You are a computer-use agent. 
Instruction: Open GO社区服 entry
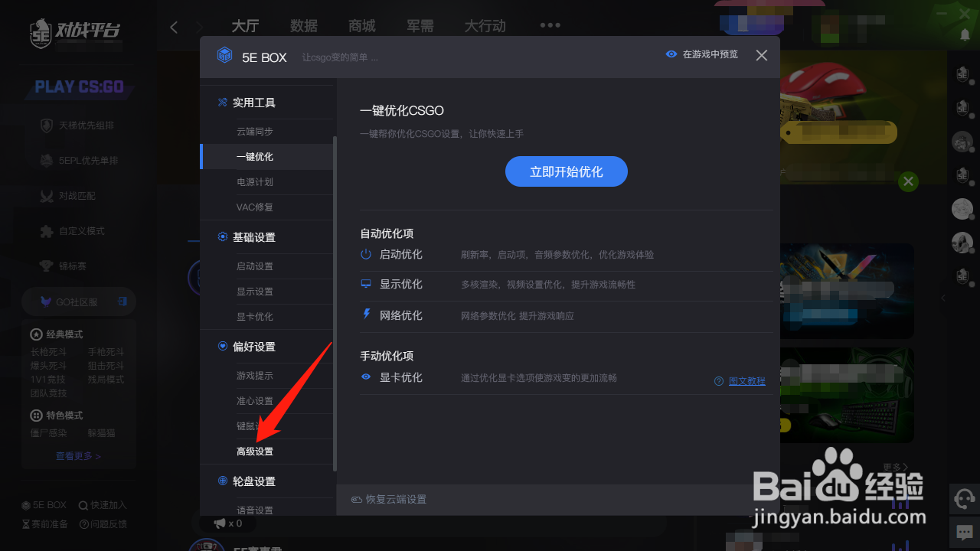[78, 302]
